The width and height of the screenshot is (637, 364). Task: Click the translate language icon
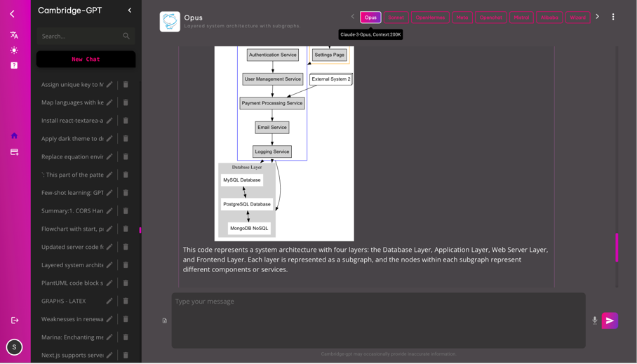coord(14,35)
